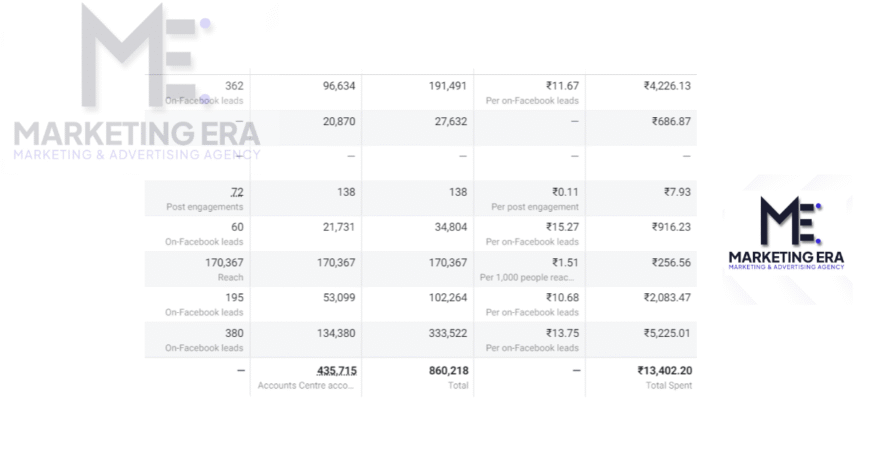This screenshot has height=457, width=870.
Task: Click the ₹5,225.01 amount spent cell
Action: tap(667, 334)
